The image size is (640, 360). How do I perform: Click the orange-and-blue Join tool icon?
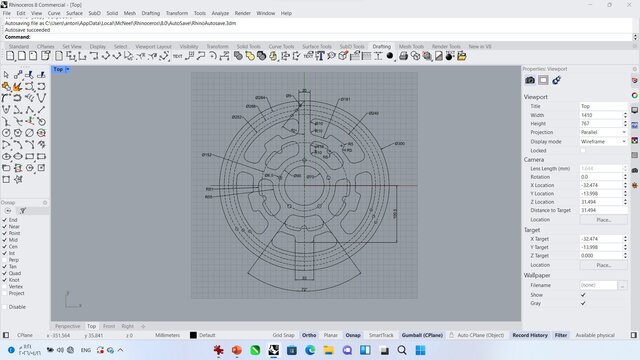tap(6, 87)
